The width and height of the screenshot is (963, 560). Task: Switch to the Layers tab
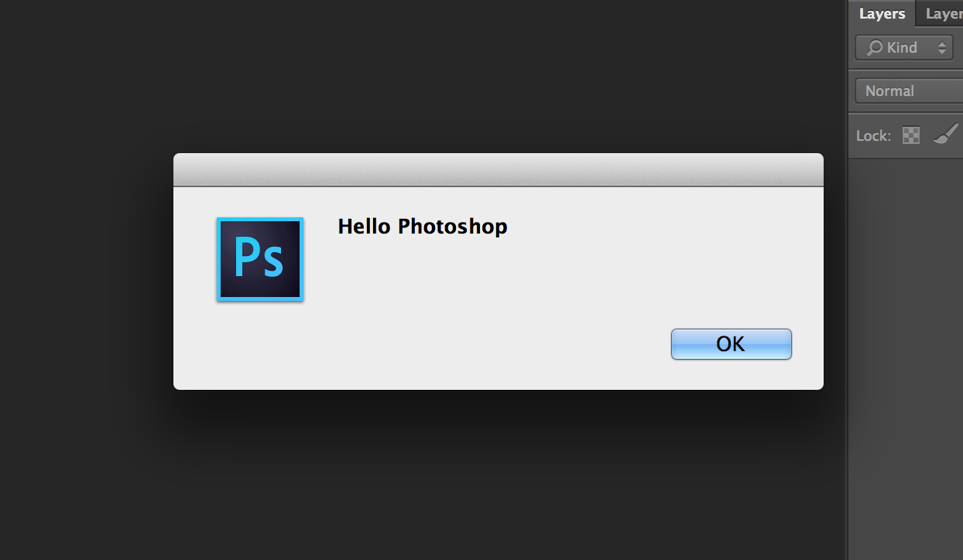click(881, 13)
